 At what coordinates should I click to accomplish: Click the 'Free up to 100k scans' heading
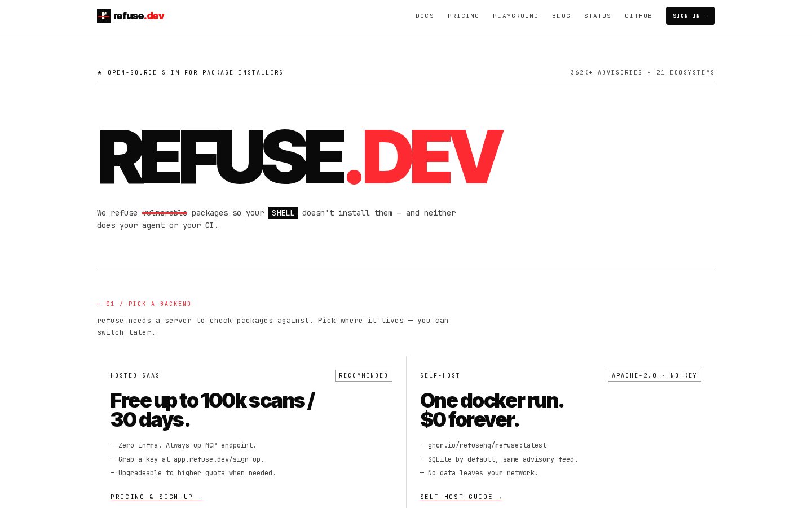coord(213,410)
